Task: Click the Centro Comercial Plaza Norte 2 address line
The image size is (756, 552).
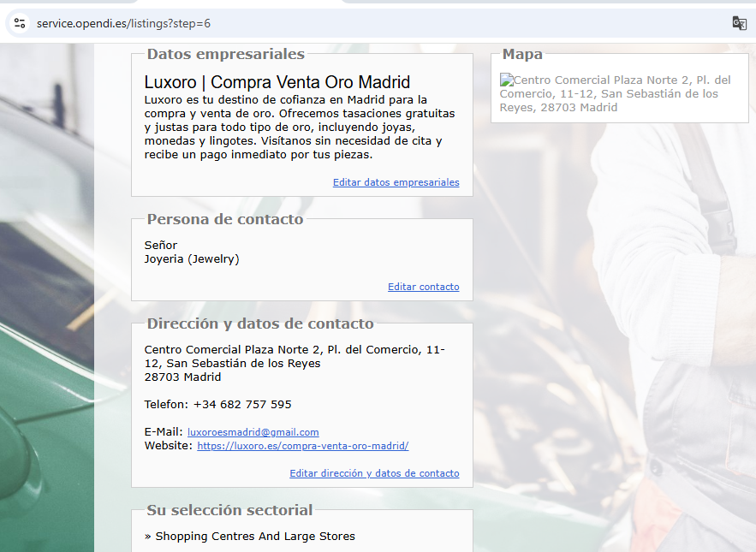Action: click(x=295, y=356)
